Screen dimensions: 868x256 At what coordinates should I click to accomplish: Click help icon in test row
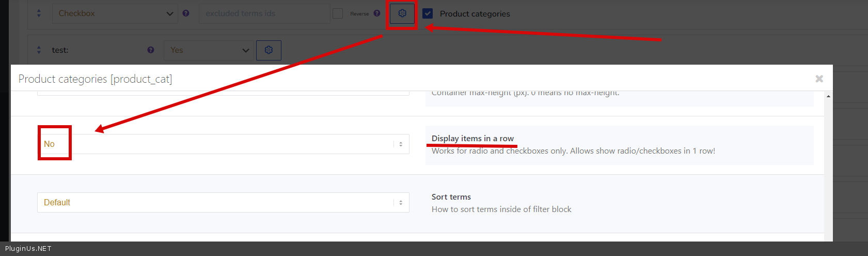click(150, 50)
